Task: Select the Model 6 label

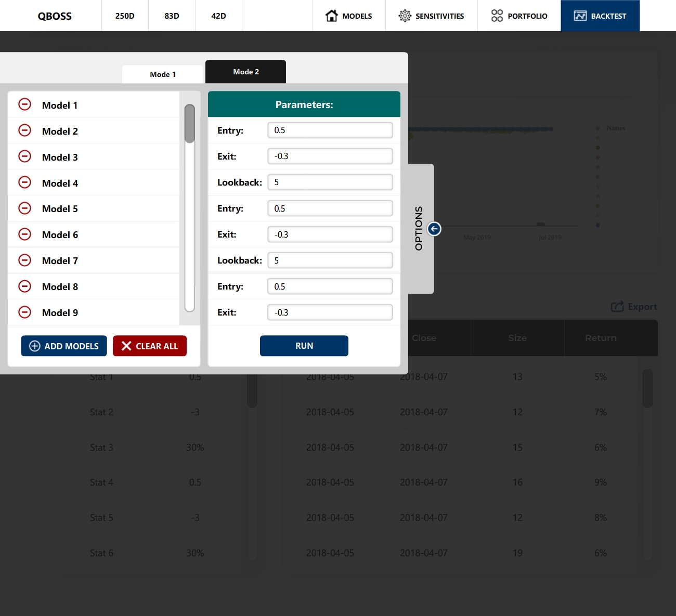Action: [60, 234]
